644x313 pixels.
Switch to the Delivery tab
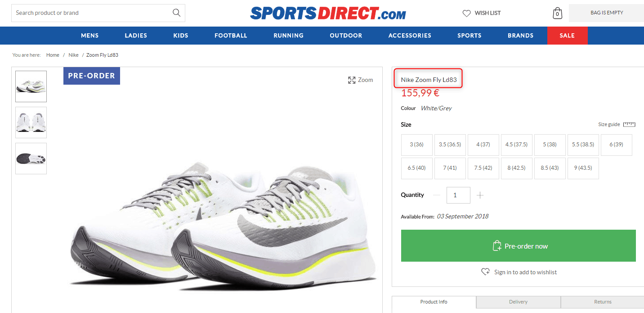[519, 302]
